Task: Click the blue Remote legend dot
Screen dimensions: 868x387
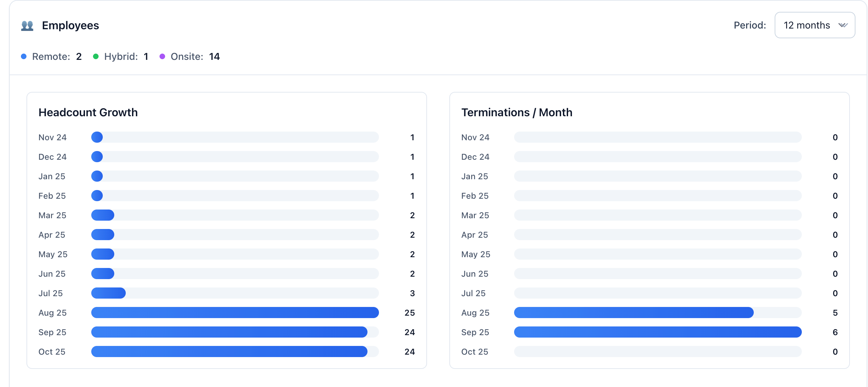Action: point(24,56)
